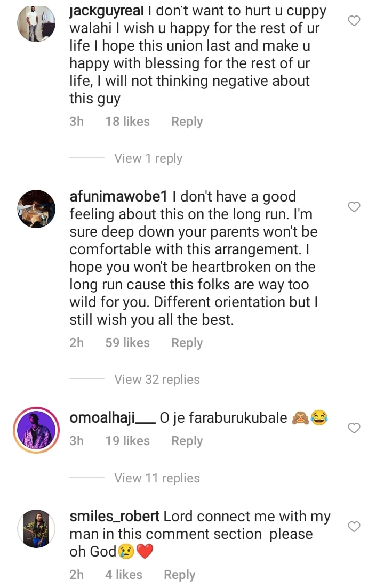
Task: Reply to omoalhaji___'s comment
Action: point(187,441)
